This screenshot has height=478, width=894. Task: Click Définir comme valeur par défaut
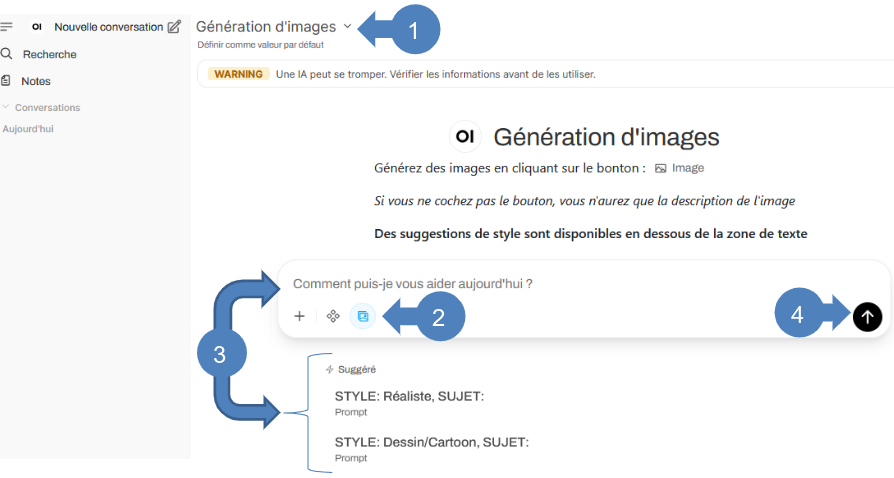260,45
